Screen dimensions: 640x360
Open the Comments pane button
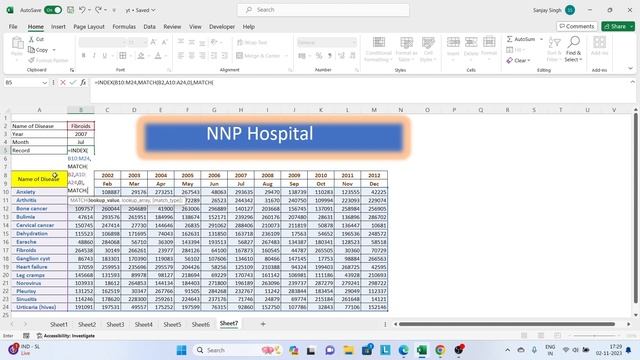577,26
